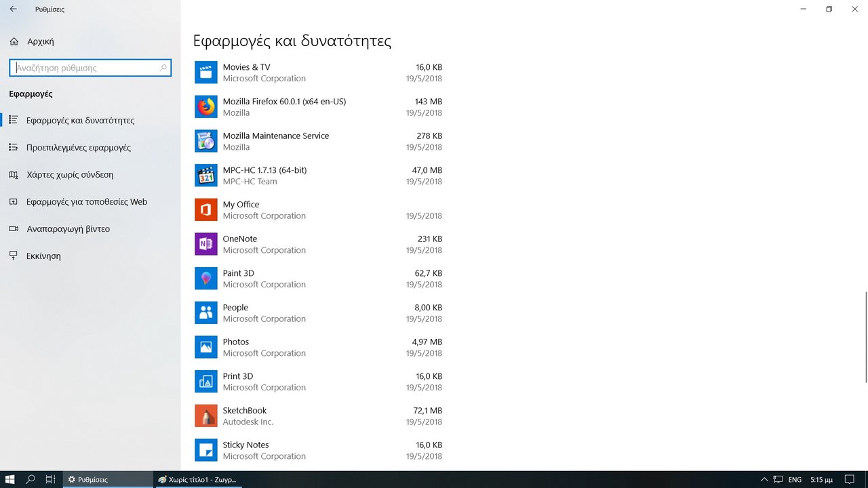Click the app list vertical scrollbar thumb
The width and height of the screenshot is (868, 488).
(x=865, y=337)
